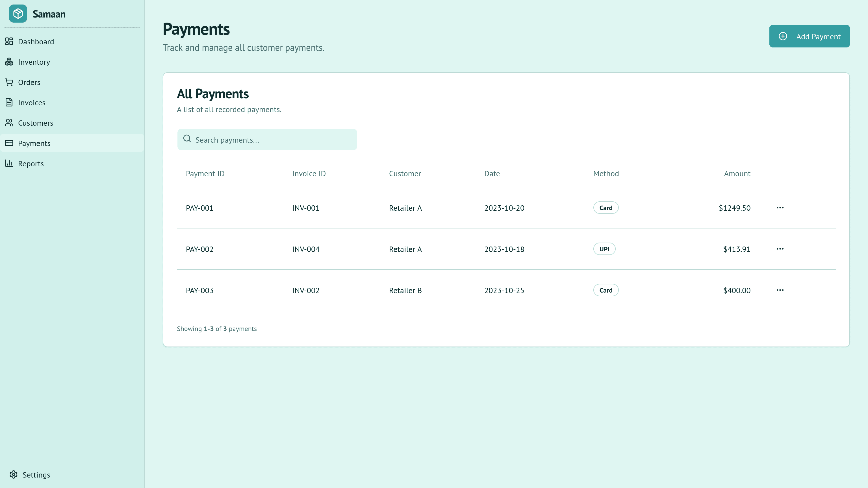Image resolution: width=868 pixels, height=488 pixels.
Task: Click the search magnifier icon
Action: pos(187,138)
